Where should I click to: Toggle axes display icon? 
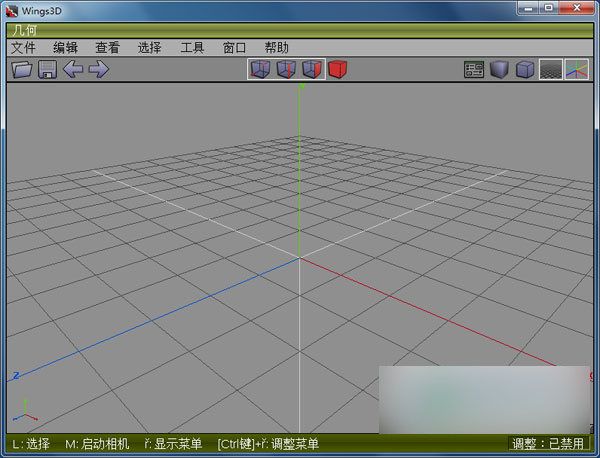[x=577, y=70]
